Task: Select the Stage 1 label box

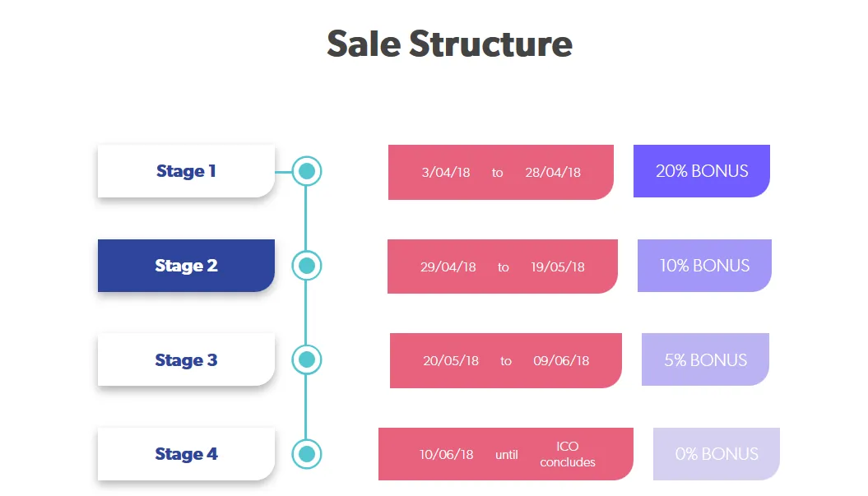Action: click(186, 171)
